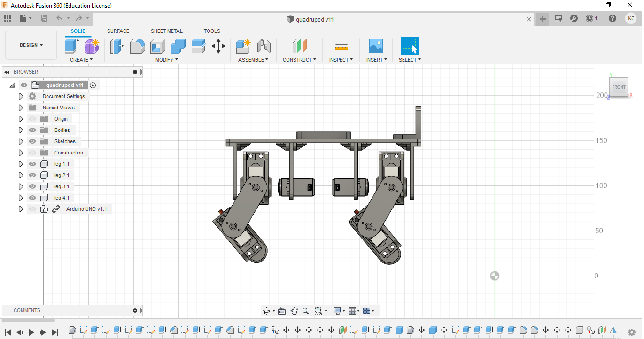This screenshot has height=339, width=644.
Task: Select the Joint tool icon
Action: pos(264,46)
